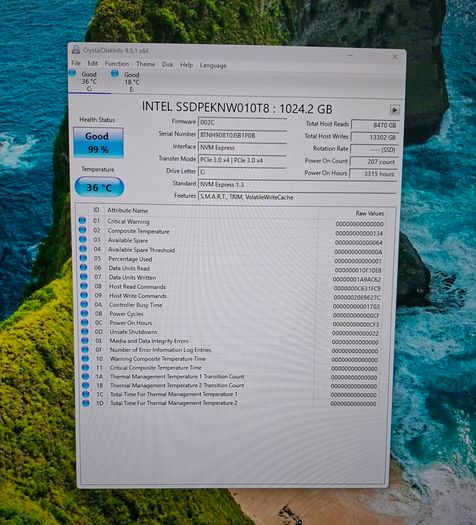Select the C: drive tab
The image size is (476, 525).
89,81
